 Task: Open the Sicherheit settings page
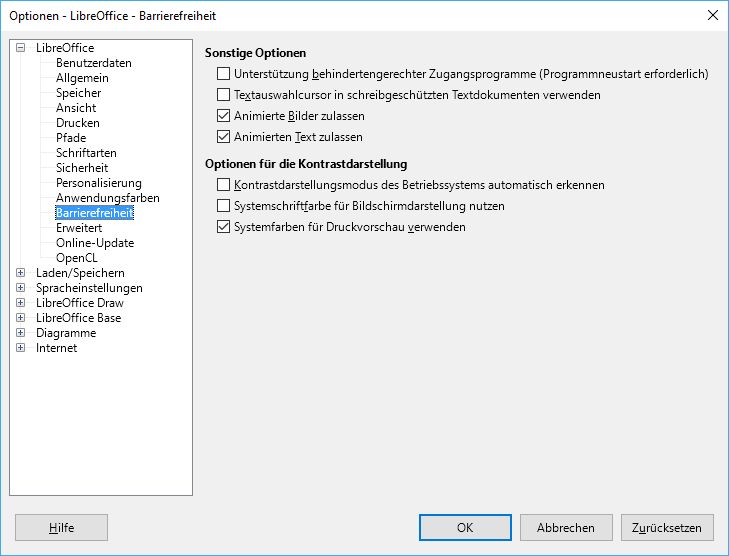coord(82,168)
